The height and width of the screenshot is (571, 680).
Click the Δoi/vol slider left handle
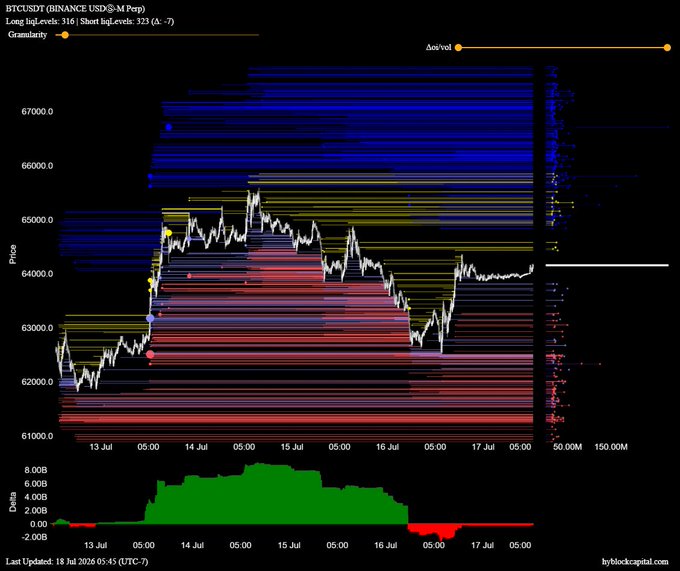tap(458, 47)
